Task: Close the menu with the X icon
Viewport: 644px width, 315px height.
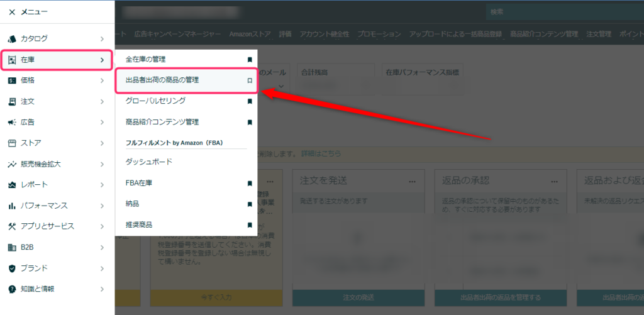Action: [x=12, y=13]
